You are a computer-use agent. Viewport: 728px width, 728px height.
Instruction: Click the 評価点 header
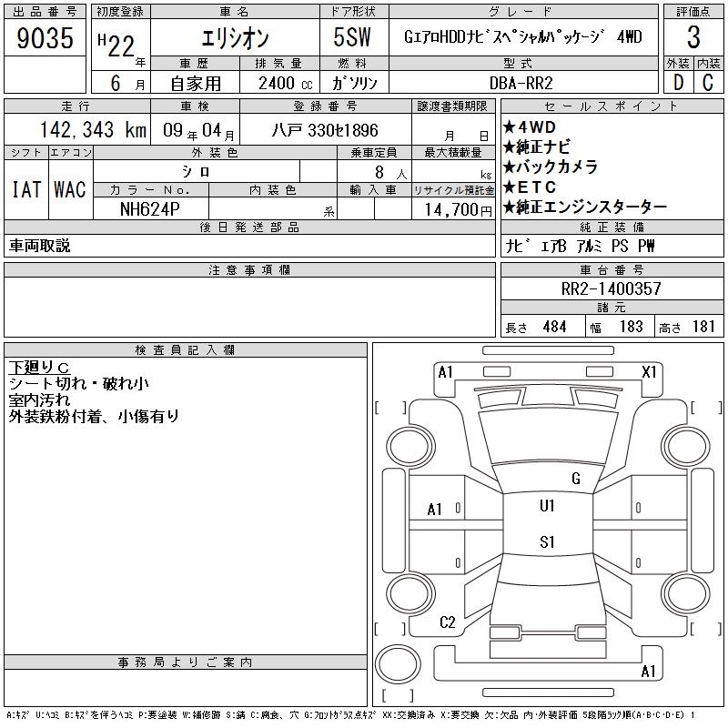[693, 12]
